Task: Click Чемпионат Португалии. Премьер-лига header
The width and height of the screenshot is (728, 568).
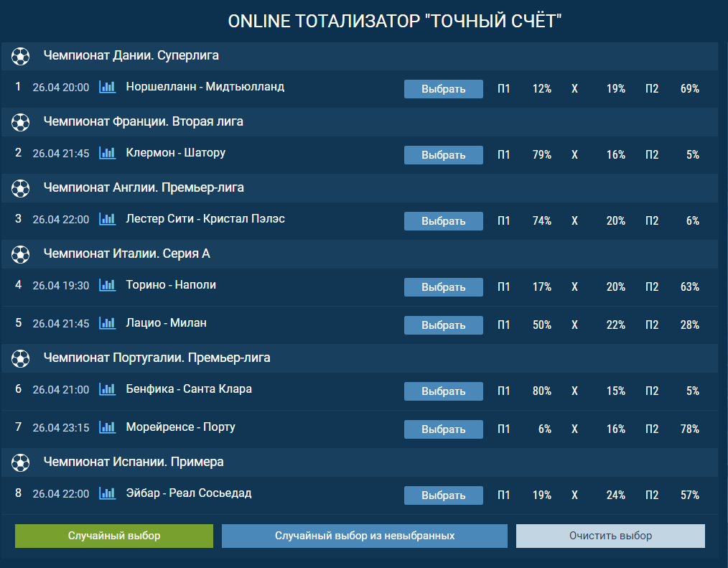Action: (x=157, y=357)
